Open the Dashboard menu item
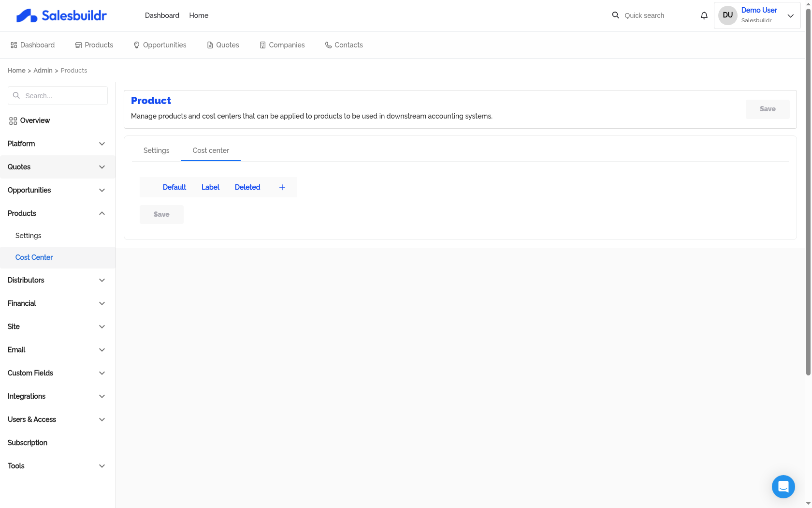The width and height of the screenshot is (812, 508). pos(162,15)
